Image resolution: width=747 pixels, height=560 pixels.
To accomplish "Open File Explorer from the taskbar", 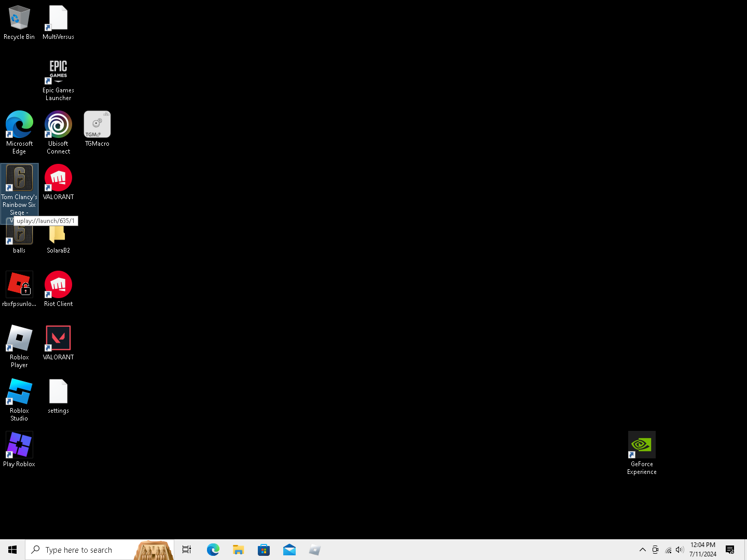I will [238, 550].
